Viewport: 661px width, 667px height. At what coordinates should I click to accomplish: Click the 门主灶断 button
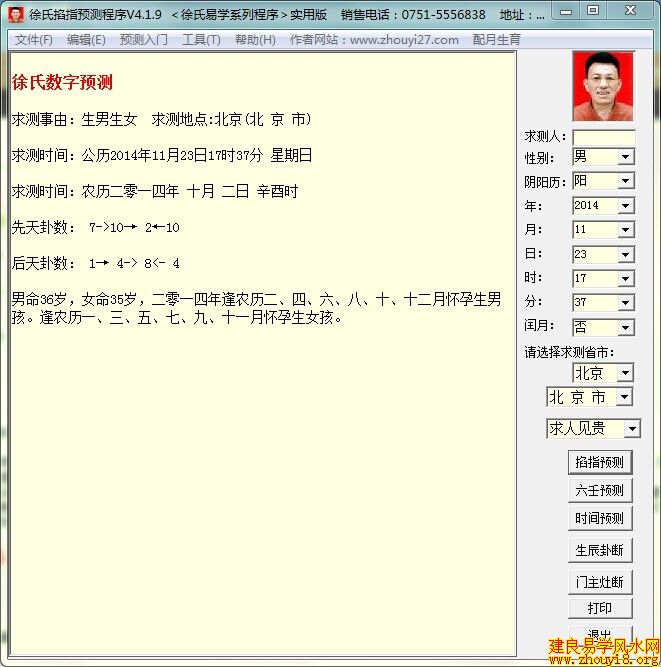(x=600, y=582)
